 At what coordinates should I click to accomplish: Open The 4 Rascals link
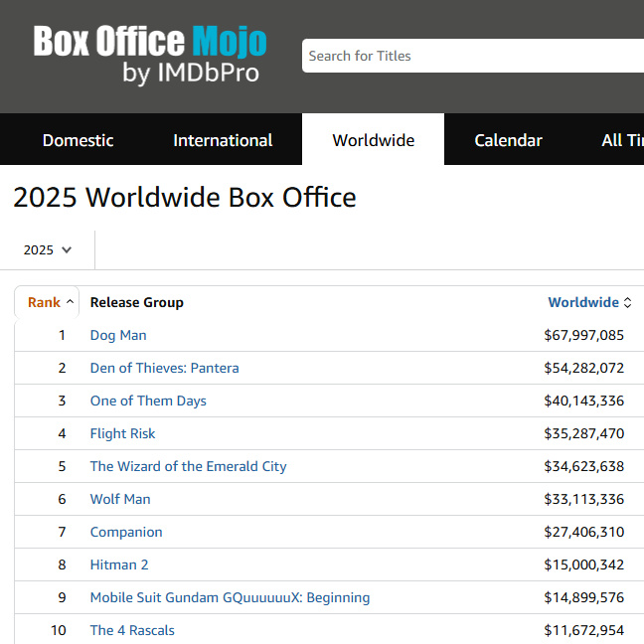(x=132, y=630)
